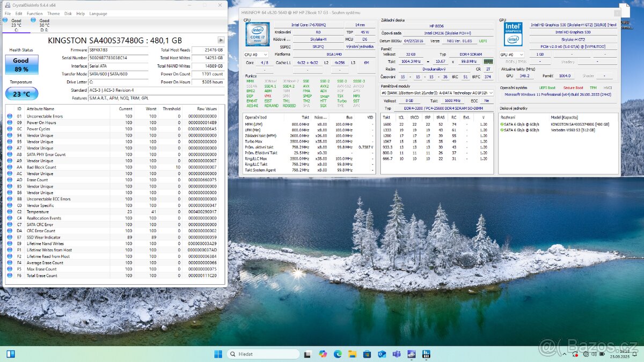Screen dimensions: 644x362
Task: Open Microsoft Edge from taskbar
Action: pos(338,354)
